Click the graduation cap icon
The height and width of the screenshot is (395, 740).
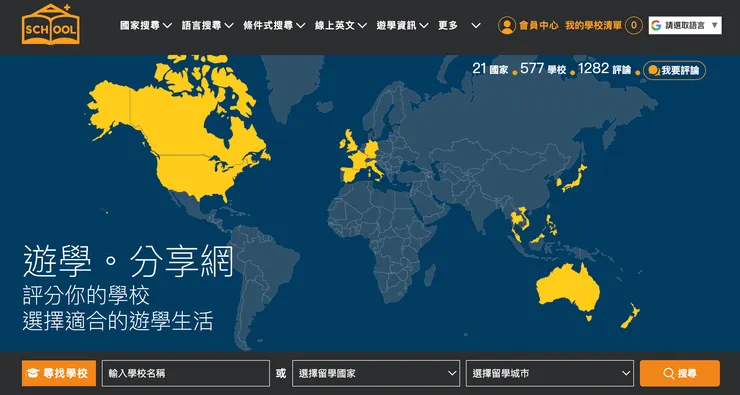click(33, 374)
